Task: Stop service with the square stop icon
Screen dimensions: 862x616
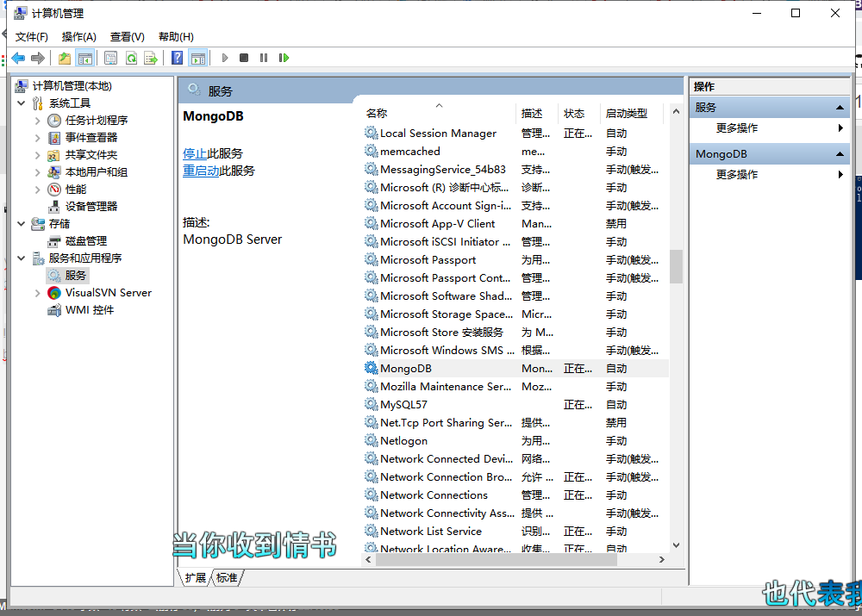Action: click(244, 58)
